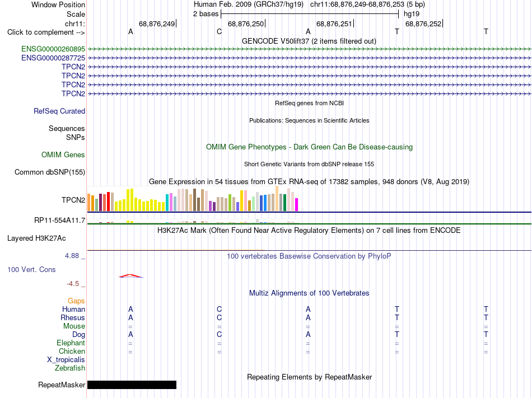Click the TPCN2 GTEx track label
The height and width of the screenshot is (398, 532).
[x=73, y=200]
